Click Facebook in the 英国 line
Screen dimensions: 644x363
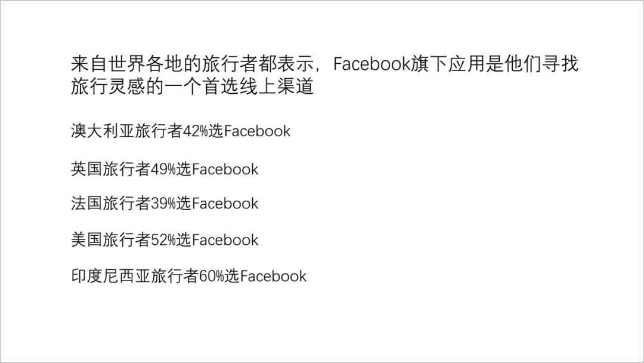[225, 170]
